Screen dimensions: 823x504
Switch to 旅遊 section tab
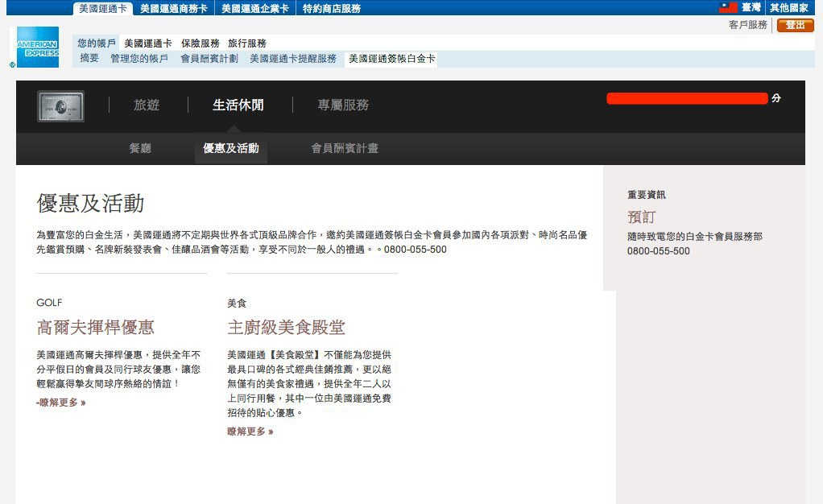click(147, 105)
